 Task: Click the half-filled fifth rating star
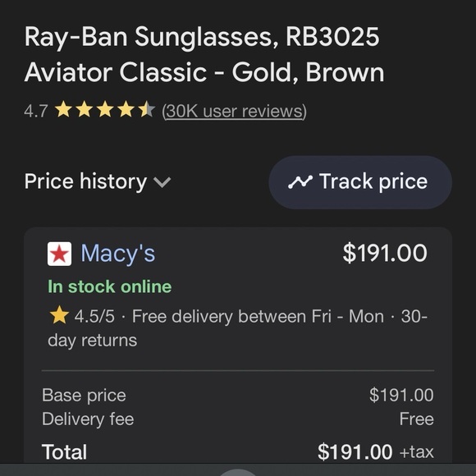tap(147, 110)
